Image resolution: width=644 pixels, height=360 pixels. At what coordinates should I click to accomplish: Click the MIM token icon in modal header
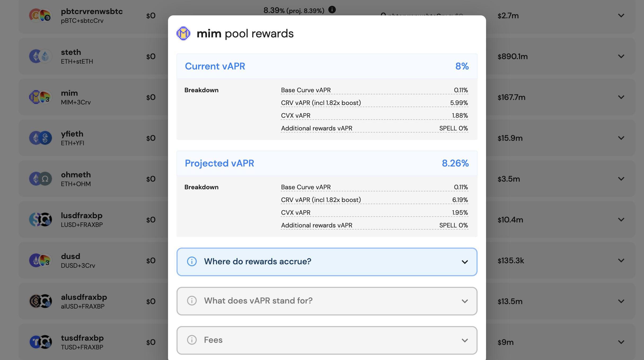point(183,34)
